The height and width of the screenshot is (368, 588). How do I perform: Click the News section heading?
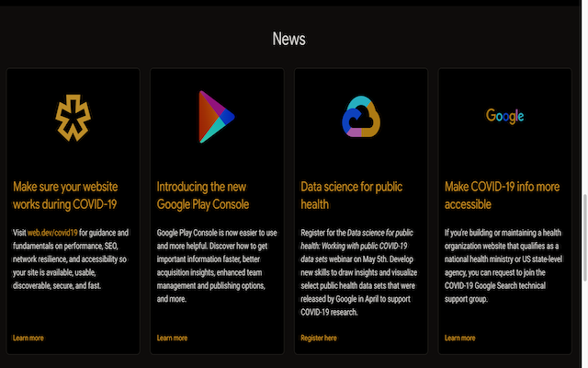pyautogui.click(x=288, y=39)
